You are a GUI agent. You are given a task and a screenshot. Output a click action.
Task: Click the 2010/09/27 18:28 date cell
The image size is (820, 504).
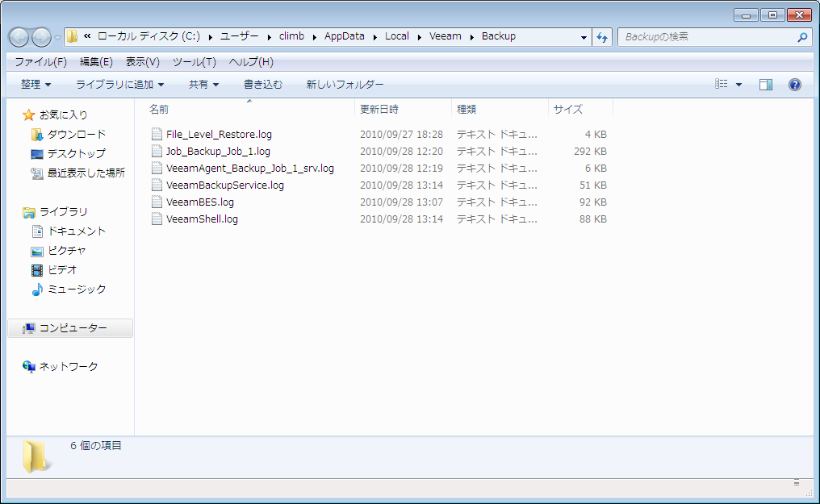click(x=401, y=134)
